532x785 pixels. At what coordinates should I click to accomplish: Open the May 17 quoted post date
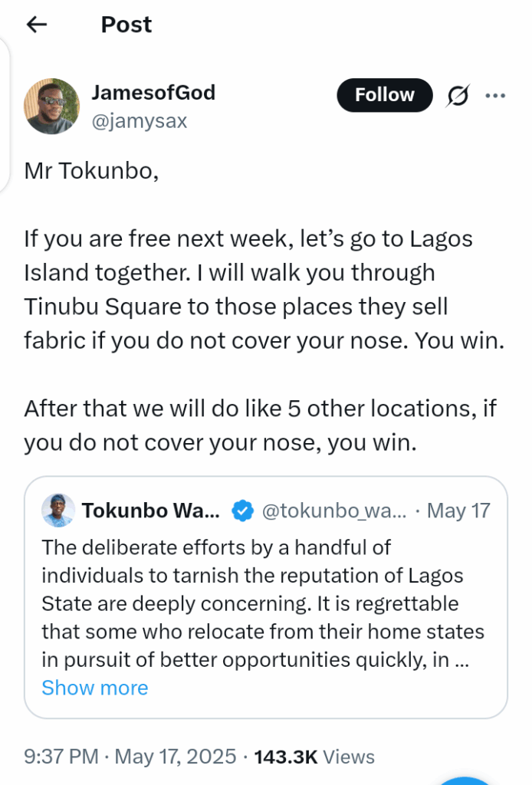coord(458,511)
